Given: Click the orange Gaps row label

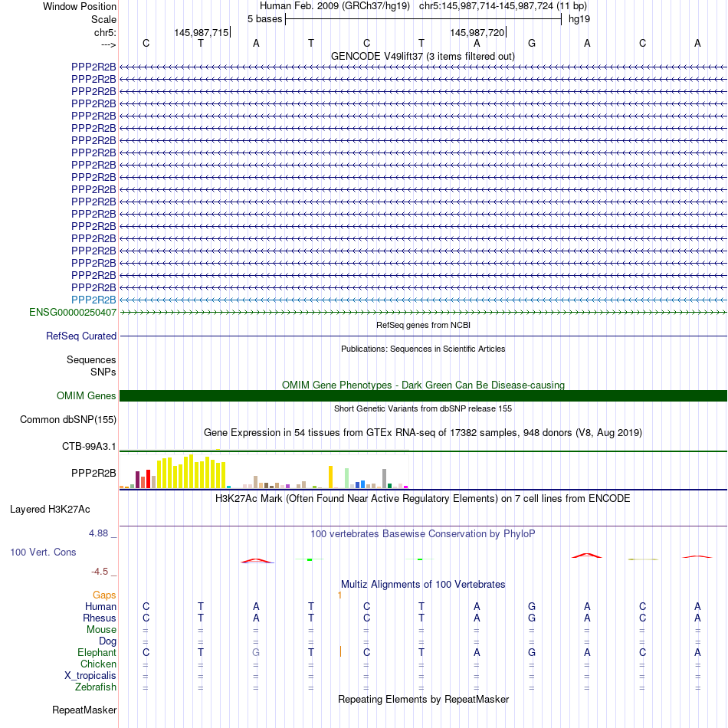Looking at the screenshot, I should (104, 595).
